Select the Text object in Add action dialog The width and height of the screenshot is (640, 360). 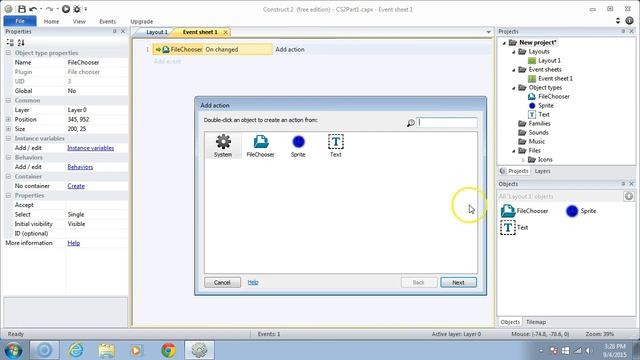tap(336, 146)
